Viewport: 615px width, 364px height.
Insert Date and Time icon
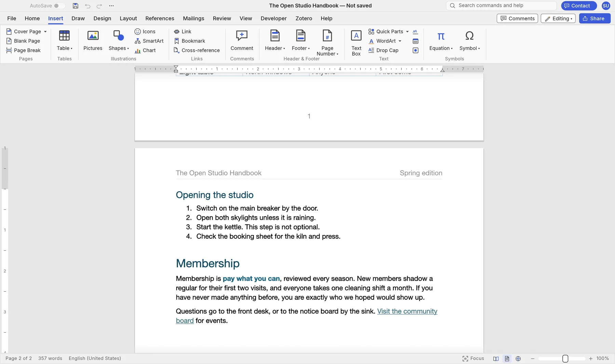415,41
